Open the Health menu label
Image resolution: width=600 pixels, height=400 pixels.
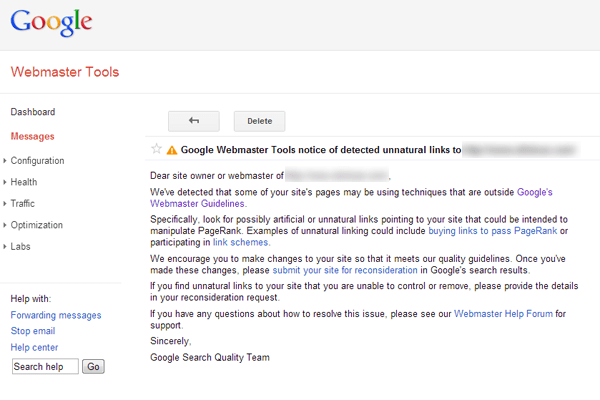pyautogui.click(x=24, y=182)
